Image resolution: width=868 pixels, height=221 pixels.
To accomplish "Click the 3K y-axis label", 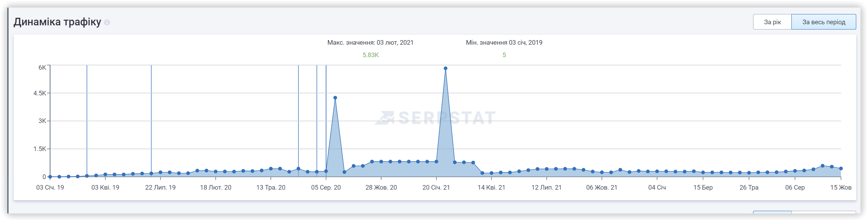I will click(42, 121).
